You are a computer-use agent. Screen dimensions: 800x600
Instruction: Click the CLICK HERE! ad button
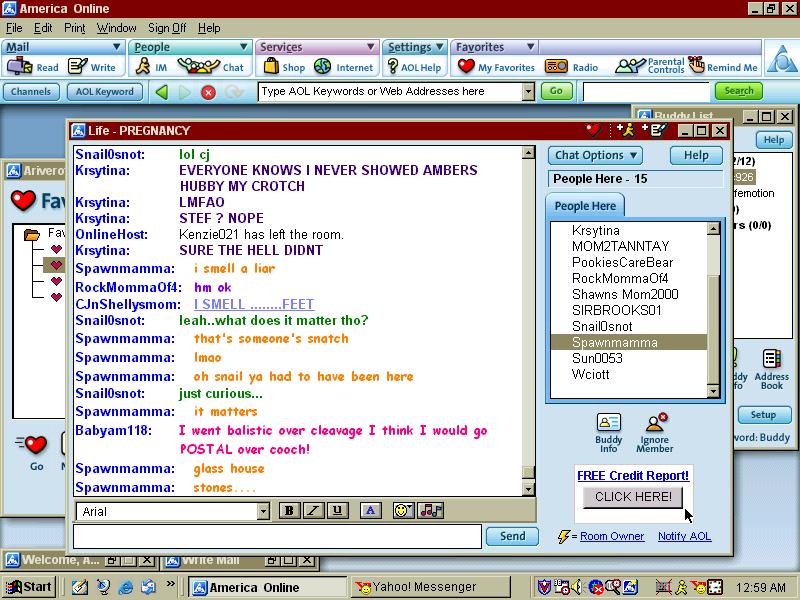point(633,497)
